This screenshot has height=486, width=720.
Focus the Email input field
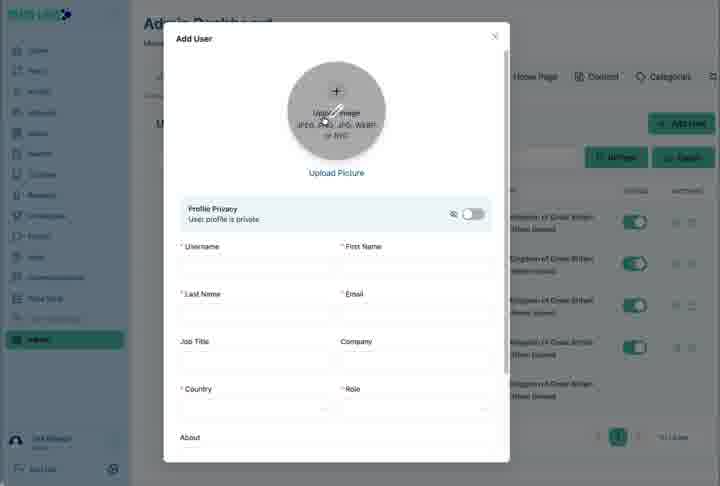coord(416,314)
